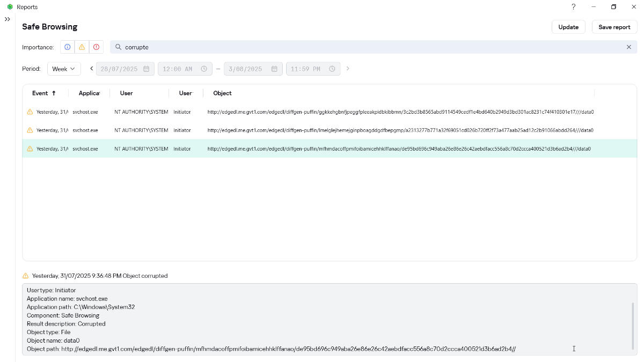Click the sort ascending arrow in Event header
The image size is (644, 362).
pos(54,93)
